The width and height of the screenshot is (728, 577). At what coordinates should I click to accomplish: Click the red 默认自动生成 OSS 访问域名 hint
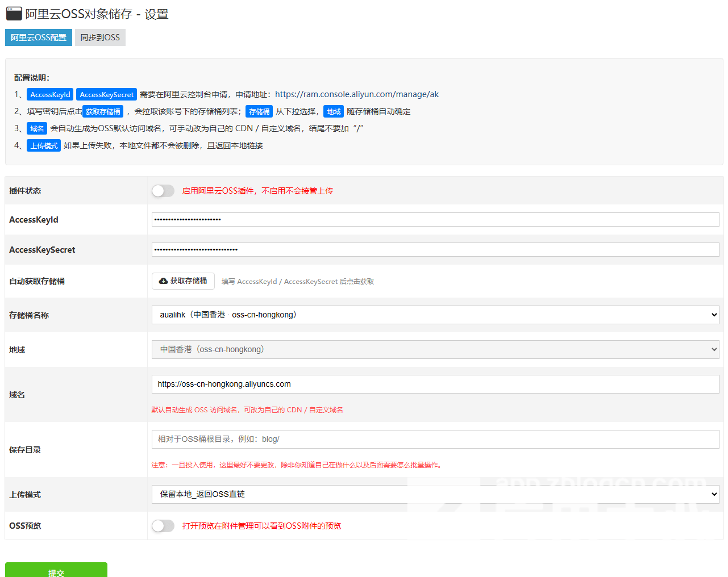pos(247,410)
